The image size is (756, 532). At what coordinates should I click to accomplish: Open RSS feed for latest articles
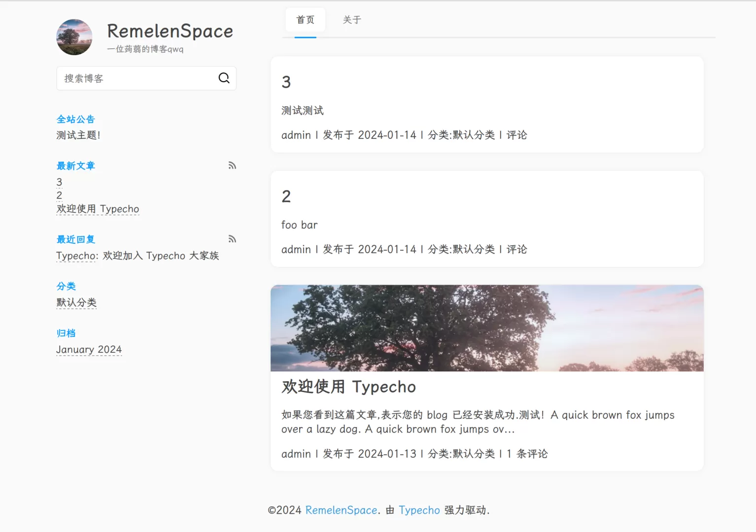click(232, 166)
